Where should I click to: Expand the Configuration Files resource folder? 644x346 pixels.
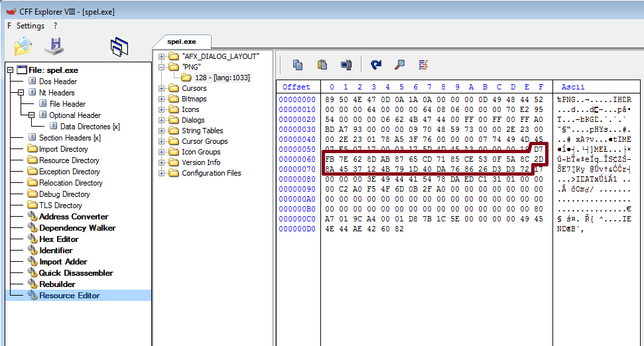pyautogui.click(x=161, y=173)
